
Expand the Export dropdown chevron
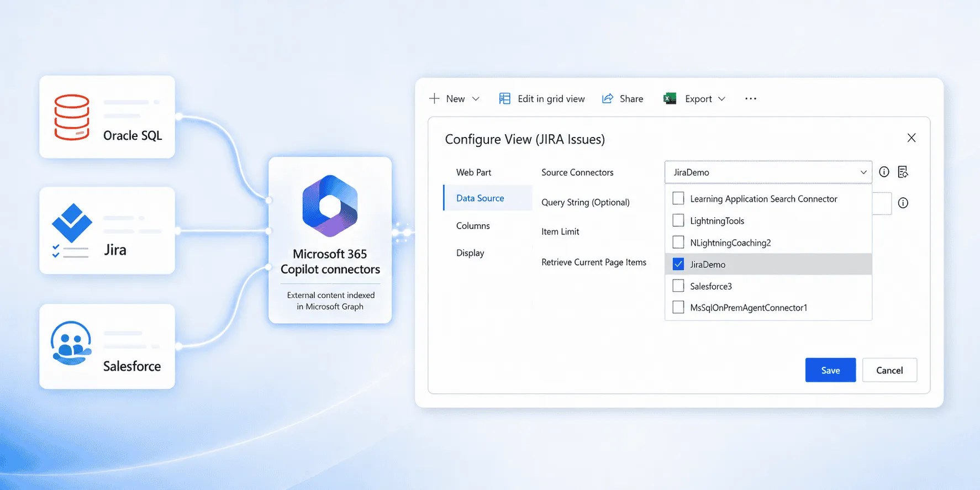pos(721,99)
